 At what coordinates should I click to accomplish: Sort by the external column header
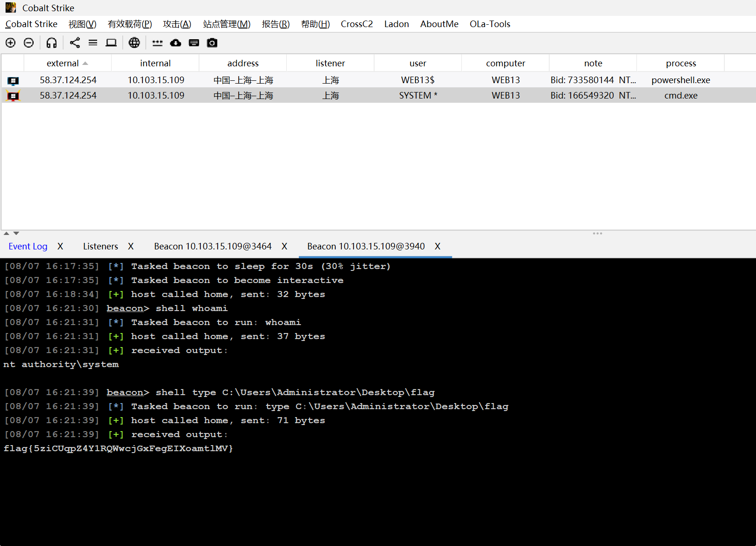pyautogui.click(x=67, y=63)
